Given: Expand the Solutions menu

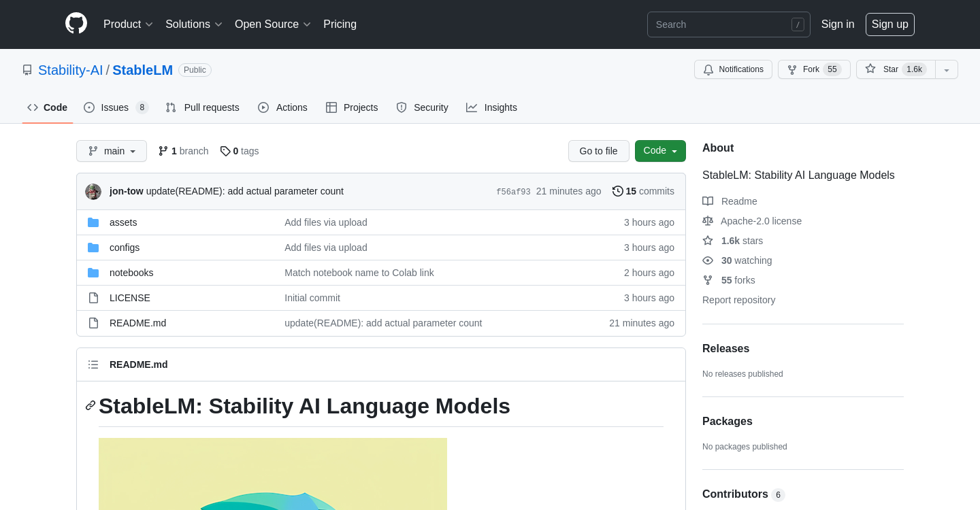Looking at the screenshot, I should coord(194,24).
